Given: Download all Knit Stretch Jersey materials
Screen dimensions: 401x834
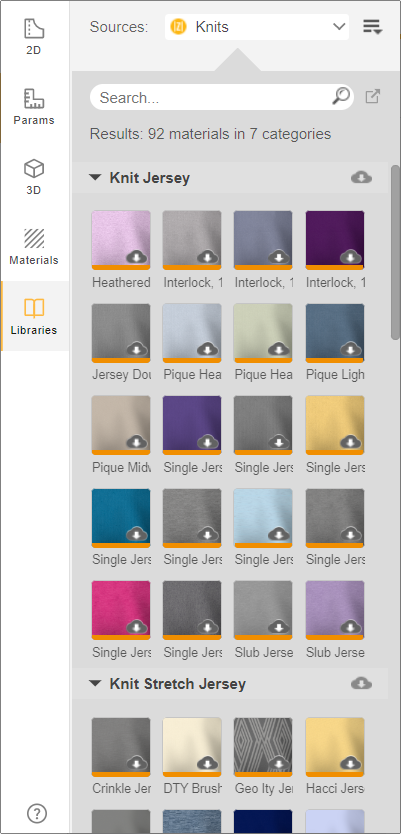Looking at the screenshot, I should [362, 683].
